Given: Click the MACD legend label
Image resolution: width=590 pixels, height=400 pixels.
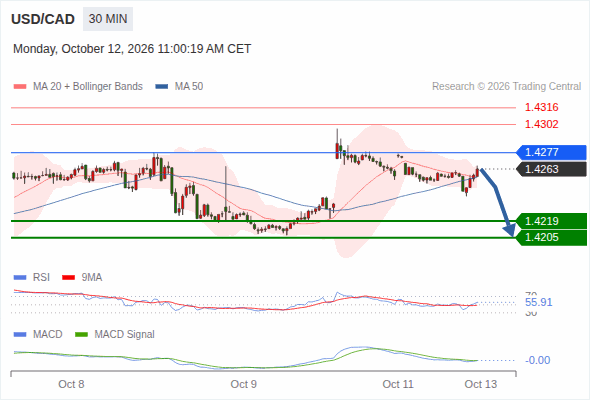Looking at the screenshot, I should coord(48,335).
